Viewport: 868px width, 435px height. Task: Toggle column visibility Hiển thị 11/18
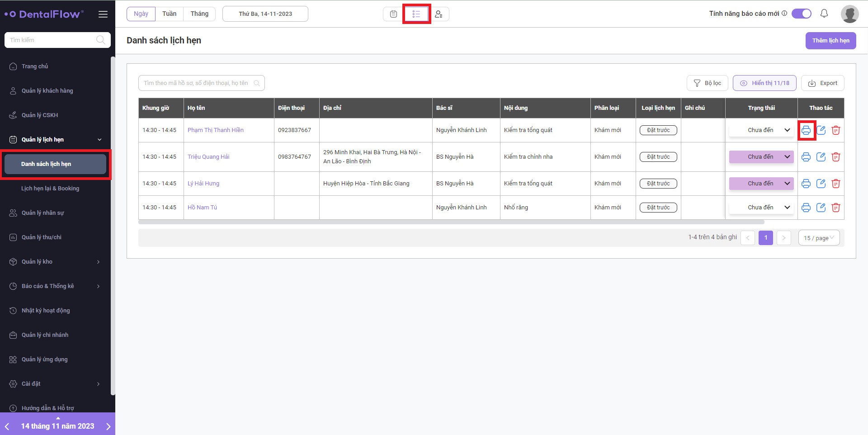[764, 83]
